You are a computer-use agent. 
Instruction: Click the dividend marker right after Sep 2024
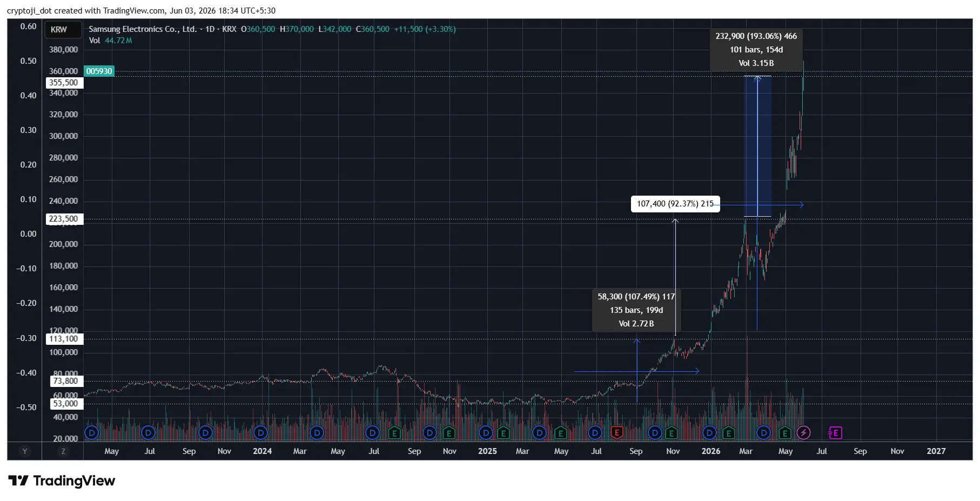click(429, 433)
